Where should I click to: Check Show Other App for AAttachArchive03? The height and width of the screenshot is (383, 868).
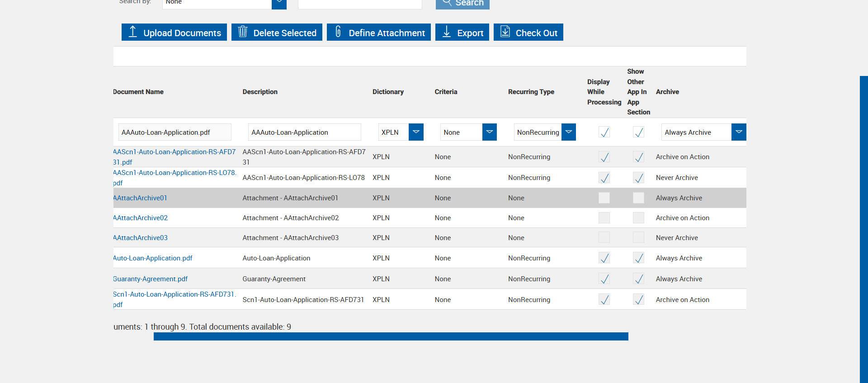pyautogui.click(x=638, y=237)
